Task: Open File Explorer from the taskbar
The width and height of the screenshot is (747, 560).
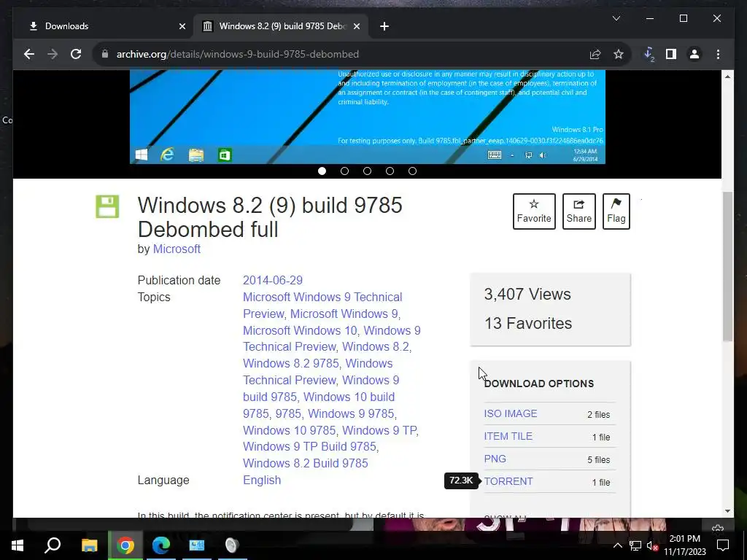Action: [x=89, y=545]
